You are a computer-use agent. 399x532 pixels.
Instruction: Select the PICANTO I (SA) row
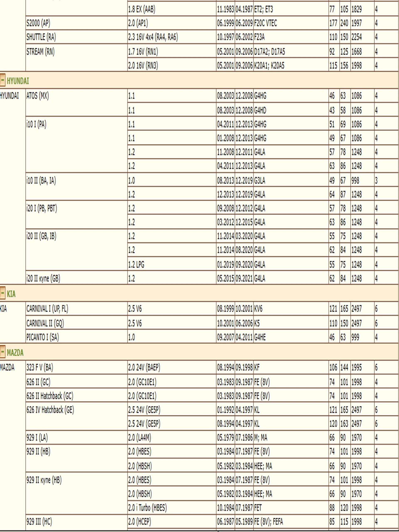43,337
